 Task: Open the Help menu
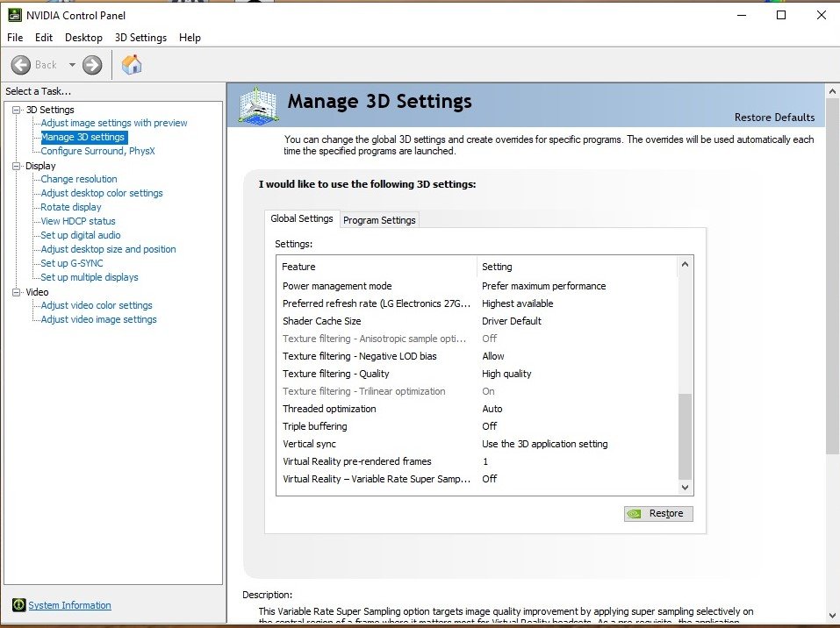click(x=190, y=38)
